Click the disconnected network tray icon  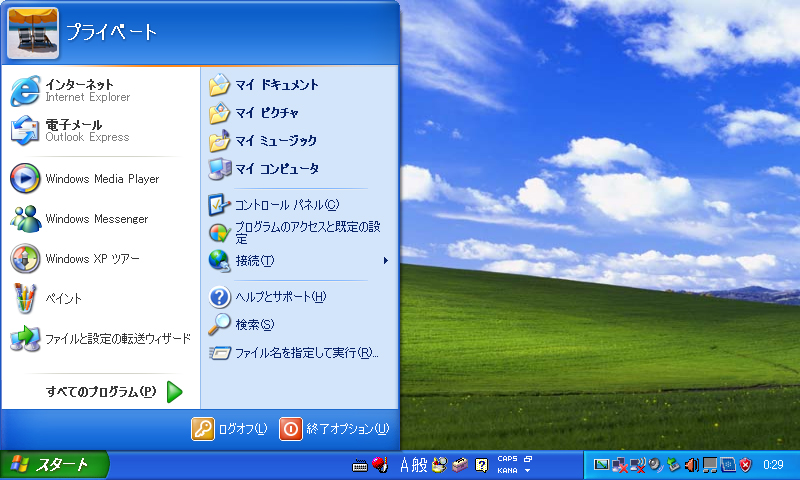(x=620, y=465)
